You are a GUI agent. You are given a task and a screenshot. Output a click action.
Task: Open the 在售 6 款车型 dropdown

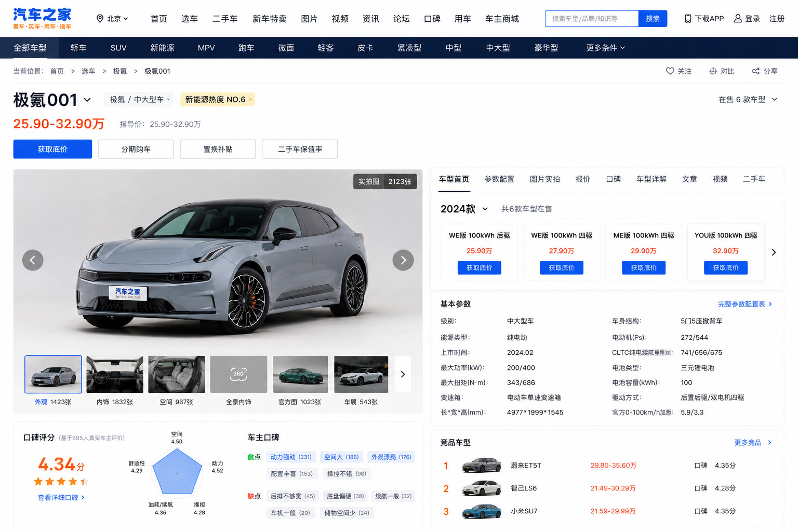748,99
